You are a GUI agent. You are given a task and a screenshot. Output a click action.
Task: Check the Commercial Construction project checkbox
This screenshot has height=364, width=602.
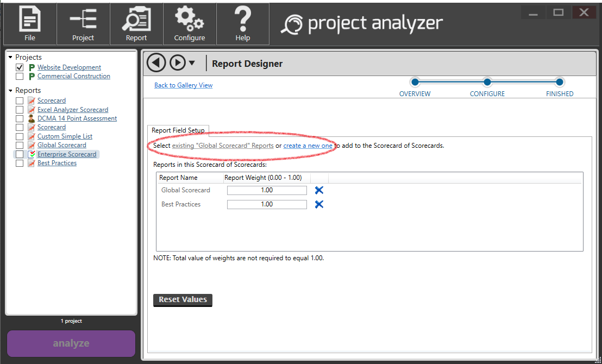20,77
